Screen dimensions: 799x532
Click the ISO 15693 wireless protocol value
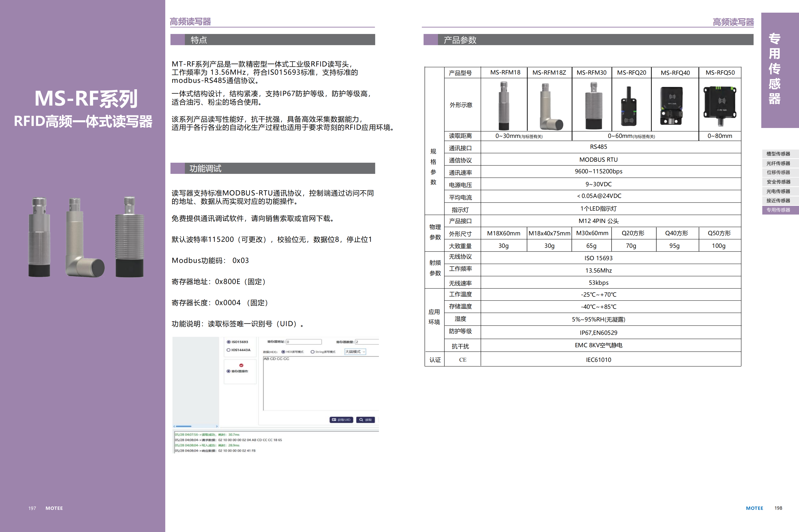599,258
